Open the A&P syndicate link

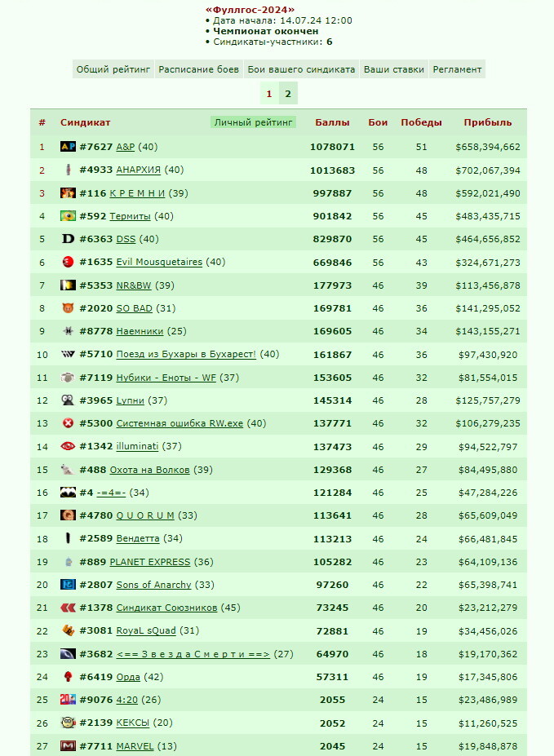click(126, 147)
